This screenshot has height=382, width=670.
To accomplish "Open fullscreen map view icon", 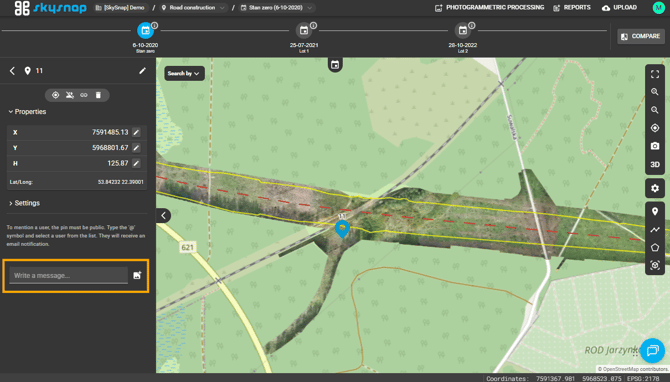I will [x=655, y=74].
